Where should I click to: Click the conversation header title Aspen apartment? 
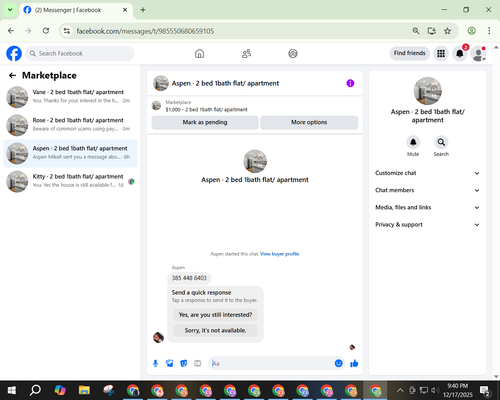(x=225, y=83)
